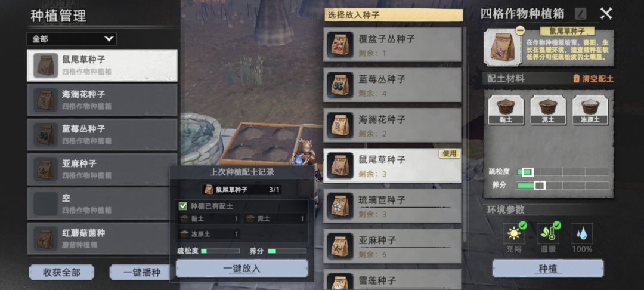Click the edit pencil icon beside planter title
The height and width of the screenshot is (290, 644).
(x=580, y=14)
